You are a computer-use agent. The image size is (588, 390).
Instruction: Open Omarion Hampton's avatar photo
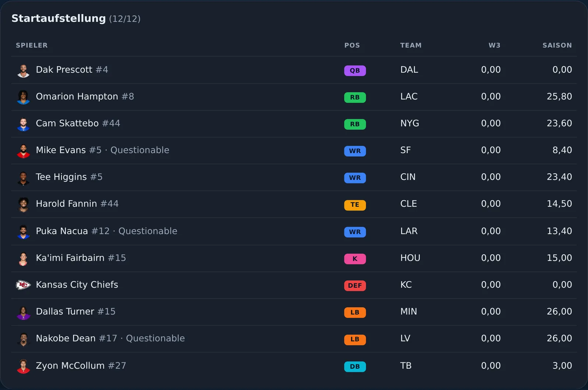24,97
